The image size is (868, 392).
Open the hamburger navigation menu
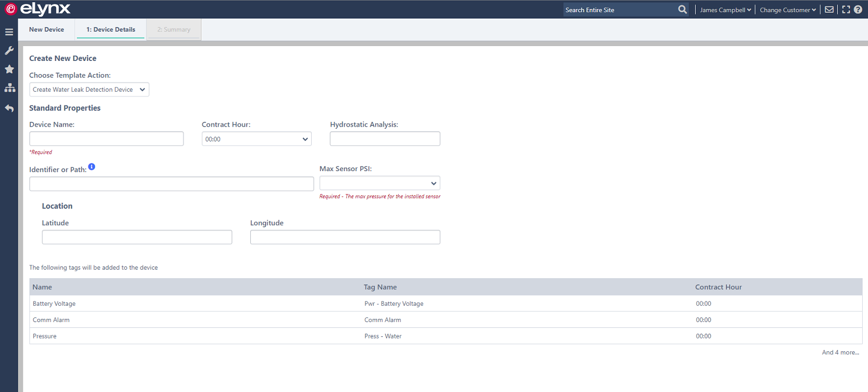point(9,32)
